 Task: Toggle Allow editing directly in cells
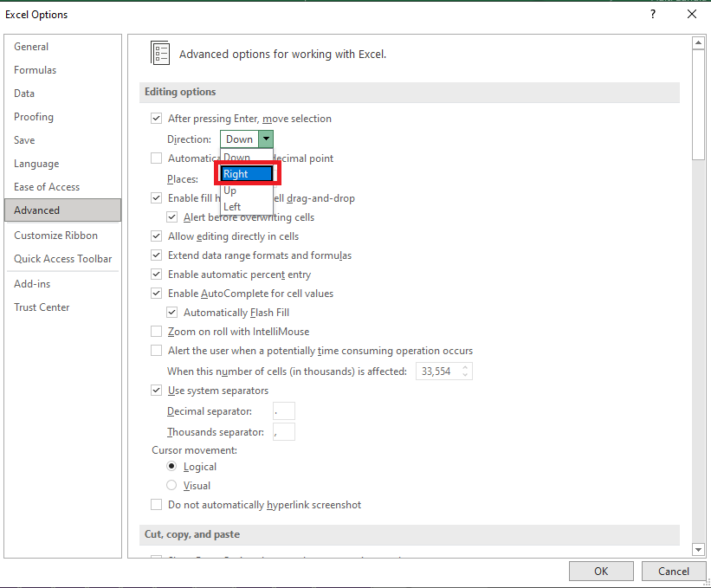(157, 236)
